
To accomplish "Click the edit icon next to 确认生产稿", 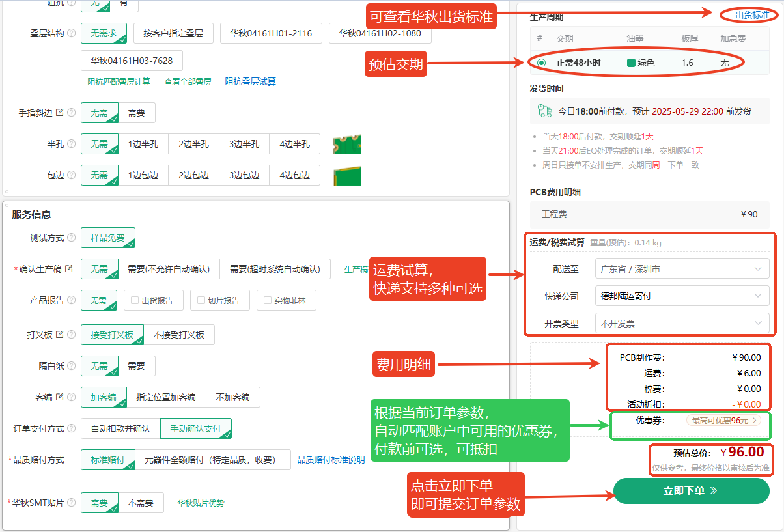I will coord(69,269).
